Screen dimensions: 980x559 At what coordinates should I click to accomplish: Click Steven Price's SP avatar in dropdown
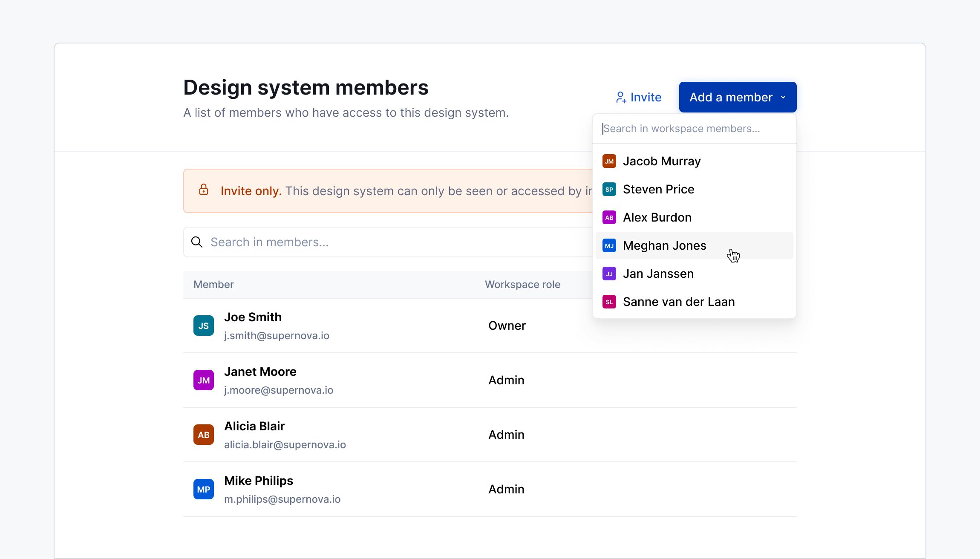[609, 189]
